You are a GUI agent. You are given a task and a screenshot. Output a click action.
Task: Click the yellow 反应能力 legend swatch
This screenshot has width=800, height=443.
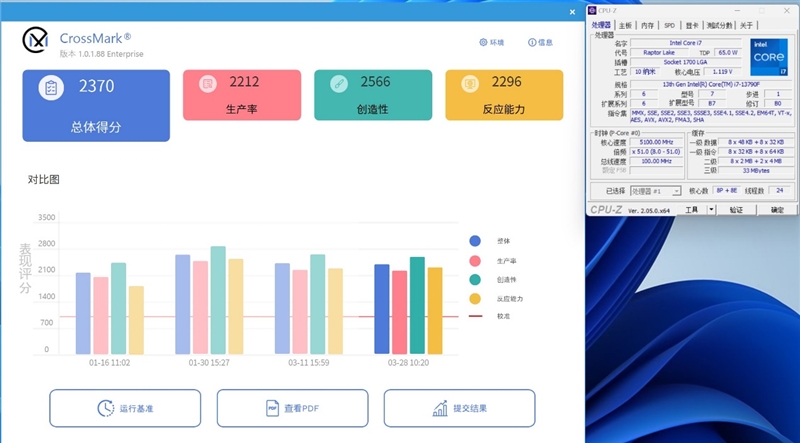point(475,299)
